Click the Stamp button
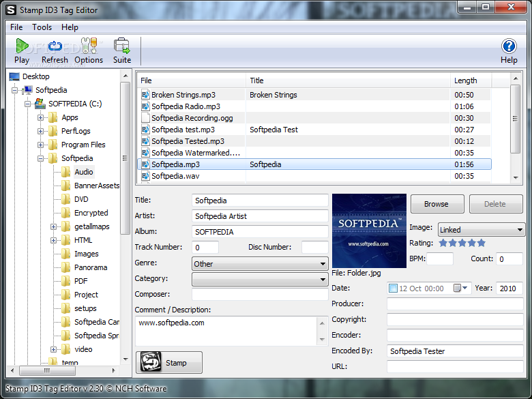 pyautogui.click(x=169, y=362)
